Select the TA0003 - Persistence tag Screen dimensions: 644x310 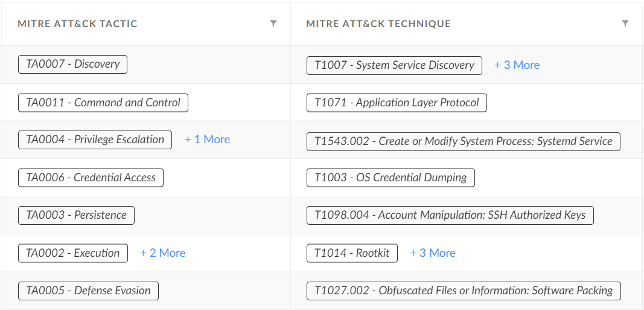point(76,215)
